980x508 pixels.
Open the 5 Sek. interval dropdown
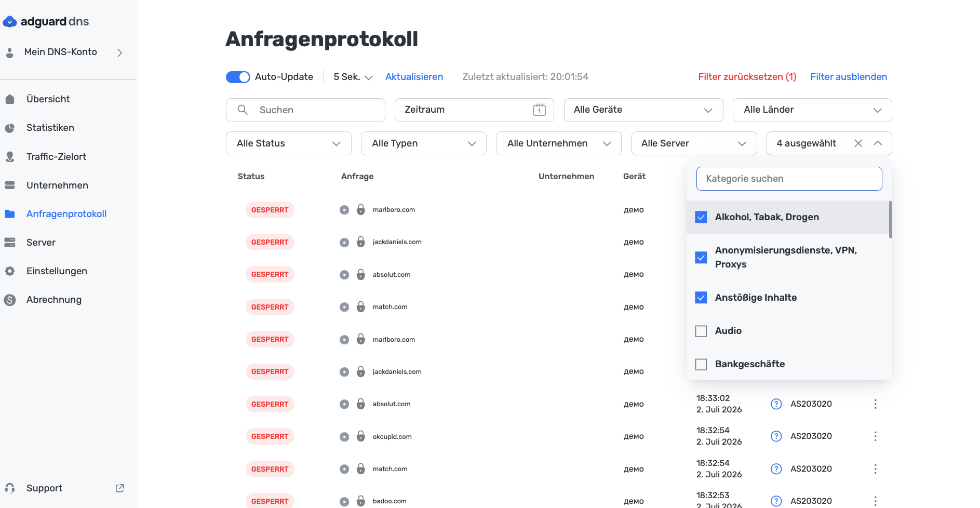click(353, 77)
